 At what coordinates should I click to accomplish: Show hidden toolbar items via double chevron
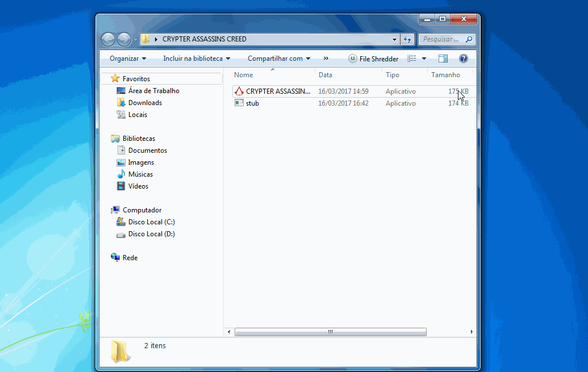tap(326, 58)
